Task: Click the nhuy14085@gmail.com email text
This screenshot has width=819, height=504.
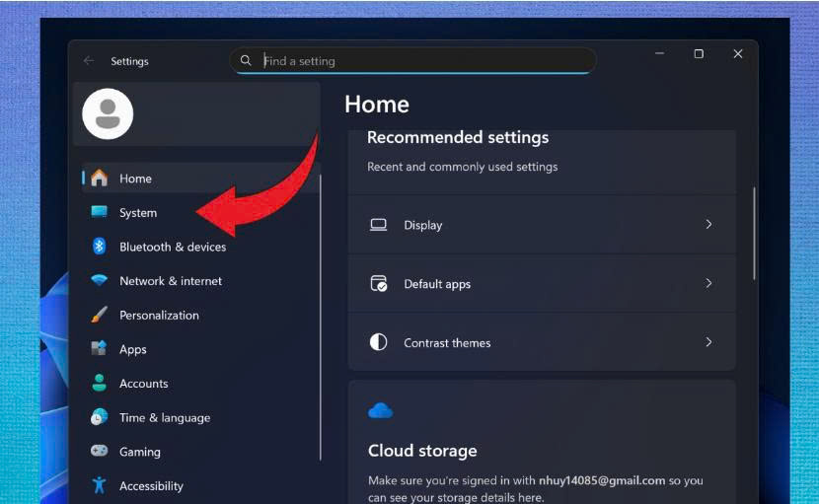Action: 602,480
